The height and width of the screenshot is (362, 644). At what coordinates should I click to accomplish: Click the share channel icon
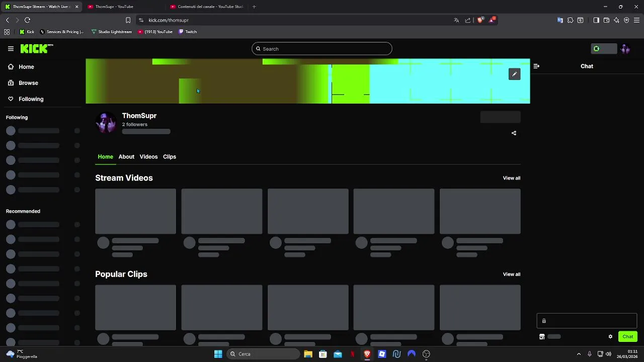click(x=514, y=133)
